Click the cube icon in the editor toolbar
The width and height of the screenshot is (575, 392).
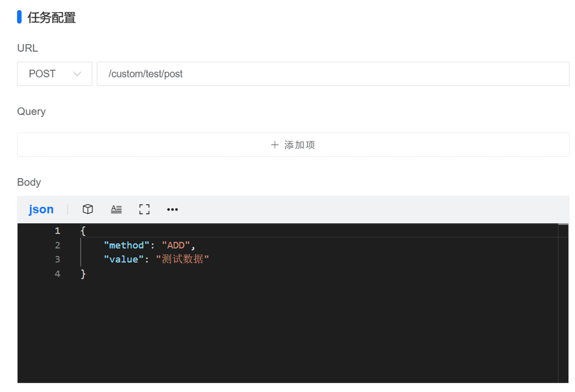[x=88, y=209]
